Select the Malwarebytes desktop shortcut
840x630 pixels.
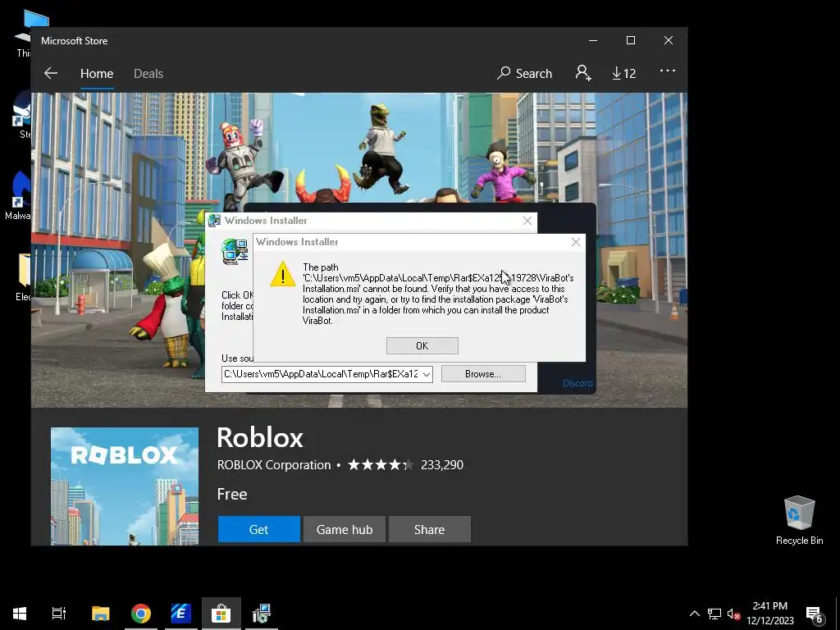click(x=20, y=196)
